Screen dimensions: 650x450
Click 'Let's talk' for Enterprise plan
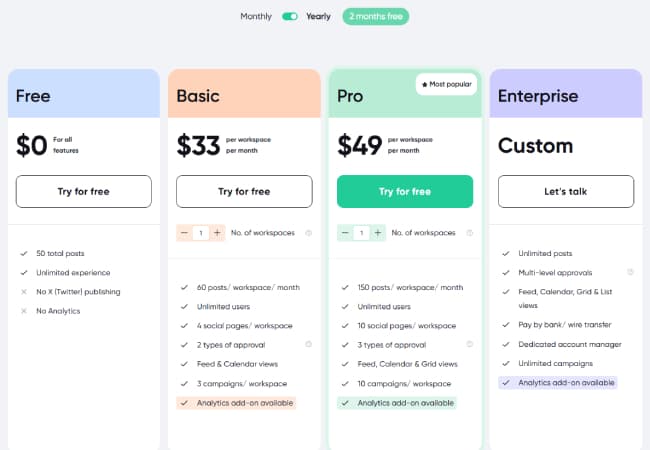click(565, 191)
